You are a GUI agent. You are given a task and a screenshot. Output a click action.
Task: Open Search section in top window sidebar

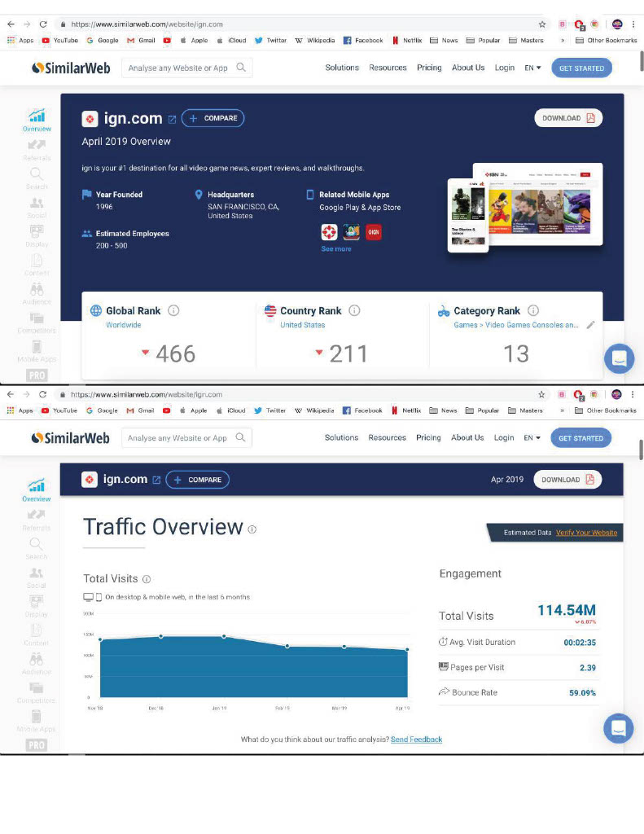pos(37,178)
